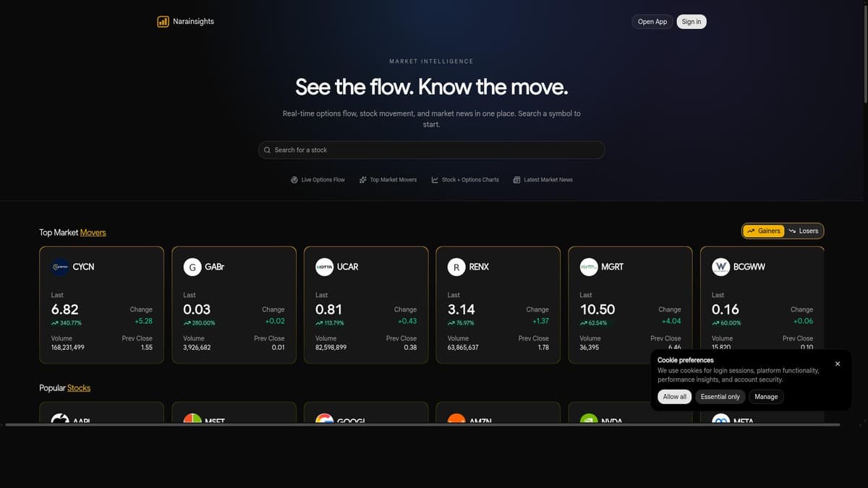Screen dimensions: 868x488
Task: Choose Essential only cookies
Action: [720, 396]
